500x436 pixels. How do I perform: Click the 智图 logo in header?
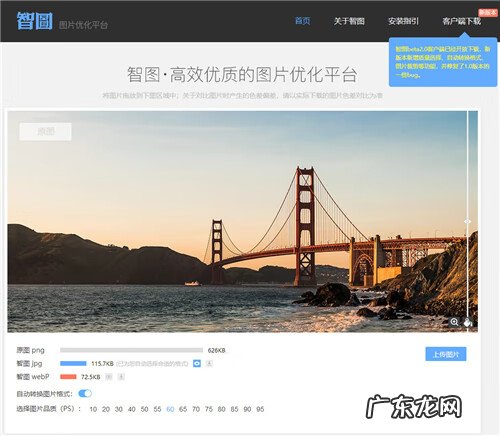click(35, 21)
